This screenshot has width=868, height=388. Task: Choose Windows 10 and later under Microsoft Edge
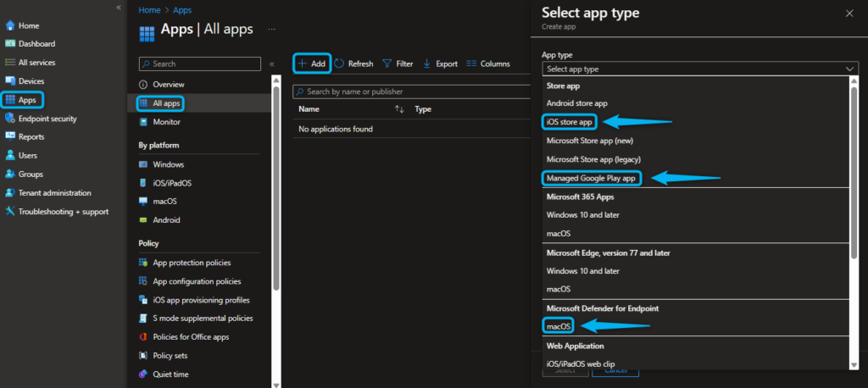pos(583,271)
